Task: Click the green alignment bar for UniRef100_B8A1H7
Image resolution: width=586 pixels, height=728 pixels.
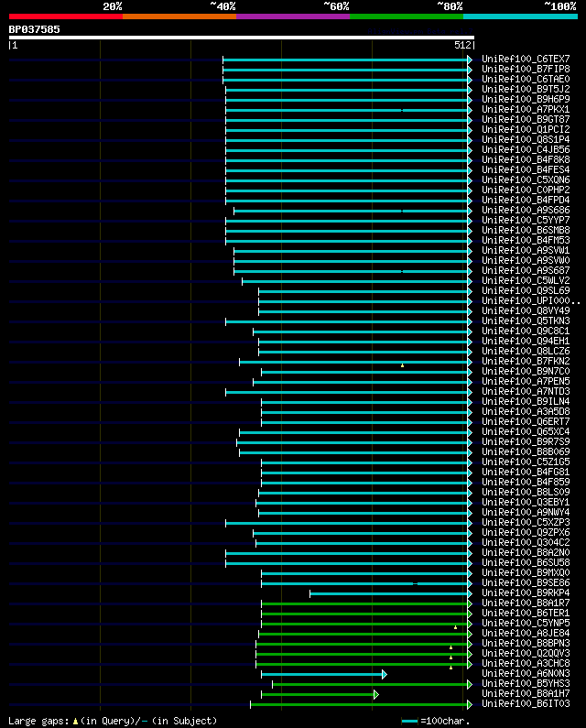Action: [x=318, y=694]
